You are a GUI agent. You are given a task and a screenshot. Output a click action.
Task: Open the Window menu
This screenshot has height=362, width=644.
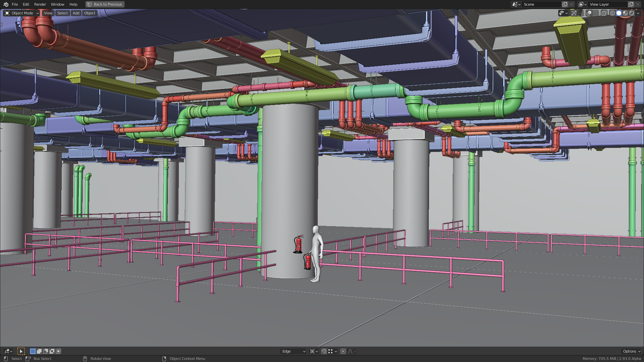(57, 4)
